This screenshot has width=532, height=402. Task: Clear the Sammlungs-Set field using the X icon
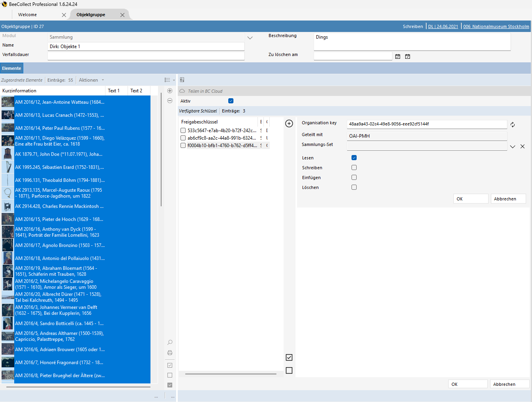[522, 146]
